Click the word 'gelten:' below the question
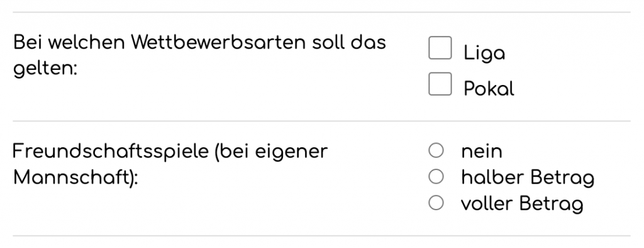The width and height of the screenshot is (644, 248). pos(45,69)
